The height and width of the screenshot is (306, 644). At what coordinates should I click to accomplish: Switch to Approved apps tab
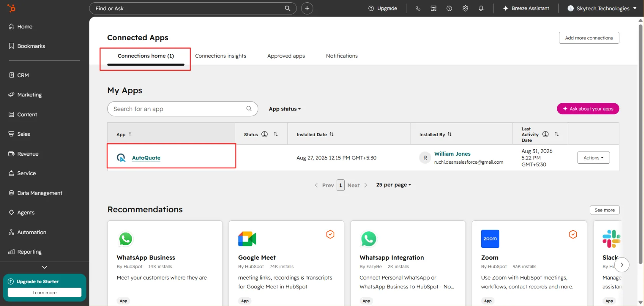pyautogui.click(x=286, y=56)
